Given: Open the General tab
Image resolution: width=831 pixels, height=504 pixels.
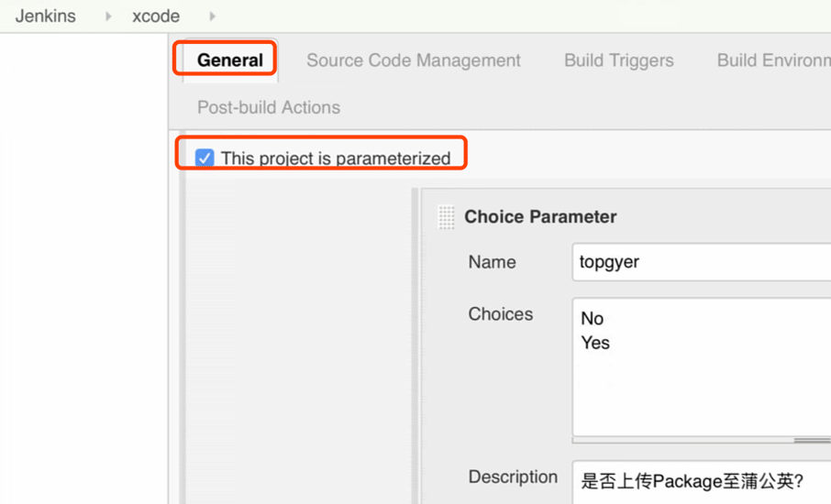Looking at the screenshot, I should 230,60.
